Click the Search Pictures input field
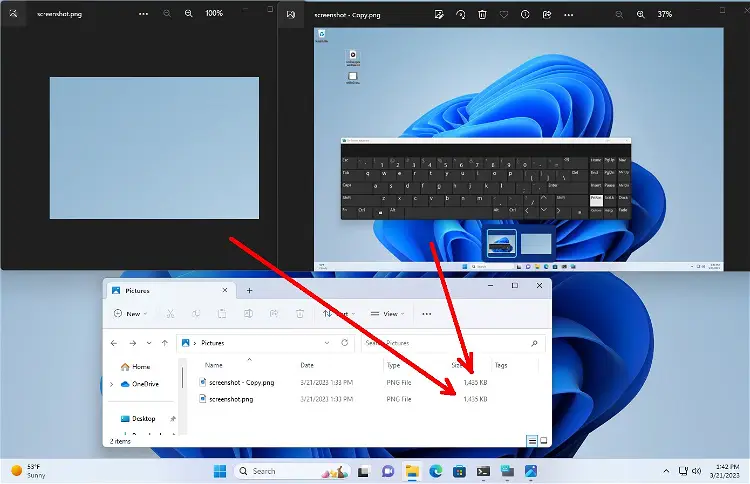The width and height of the screenshot is (750, 484). (x=450, y=343)
